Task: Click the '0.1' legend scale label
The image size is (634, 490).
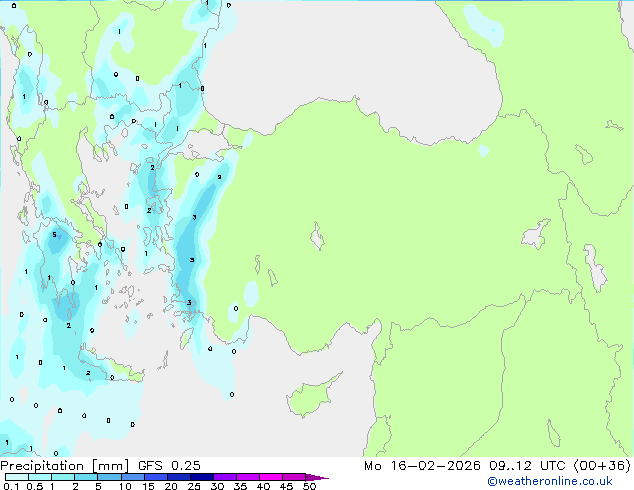Action: 11,486
